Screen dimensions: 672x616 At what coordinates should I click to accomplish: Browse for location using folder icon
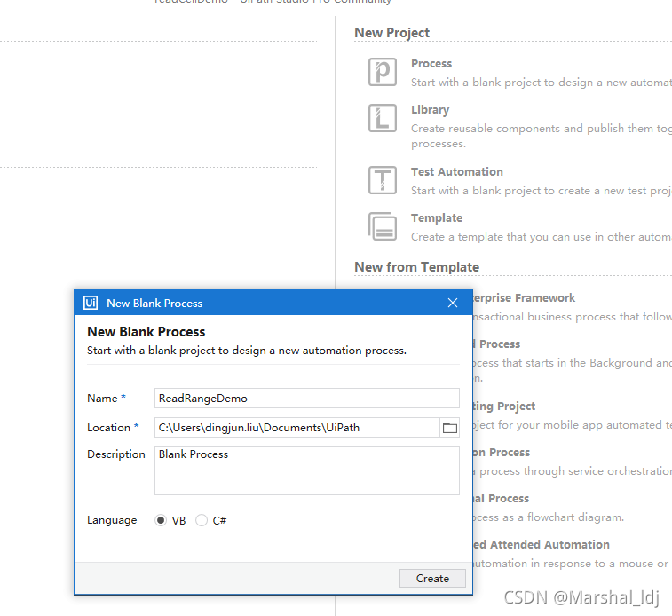449,428
